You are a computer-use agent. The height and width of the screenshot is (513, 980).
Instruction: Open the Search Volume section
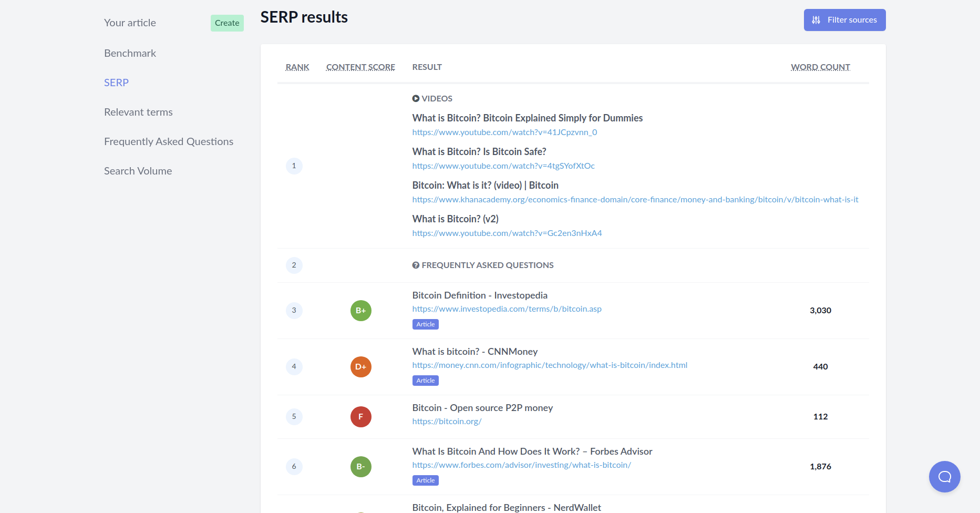pos(138,171)
